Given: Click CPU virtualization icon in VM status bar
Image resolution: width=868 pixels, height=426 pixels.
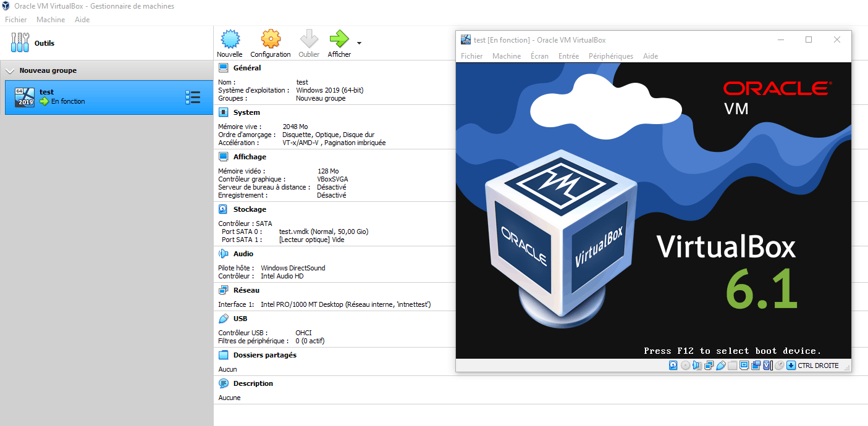Looking at the screenshot, I should point(767,365).
